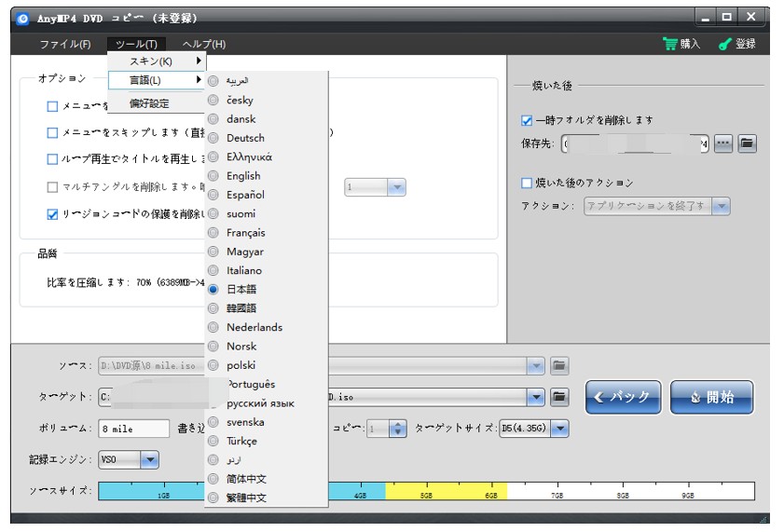Uncheck 一時フォルダを削除します checkbox
This screenshot has height=532, width=784.
click(526, 120)
